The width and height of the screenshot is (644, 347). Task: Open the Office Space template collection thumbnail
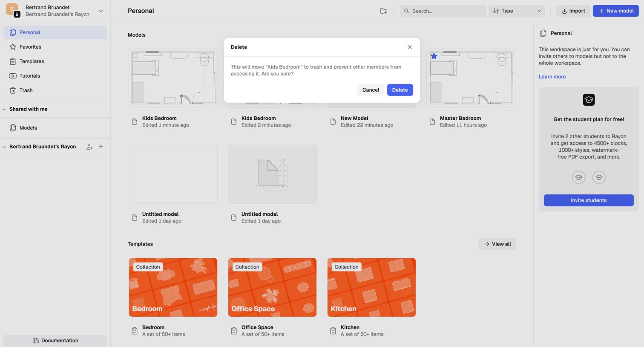point(272,287)
